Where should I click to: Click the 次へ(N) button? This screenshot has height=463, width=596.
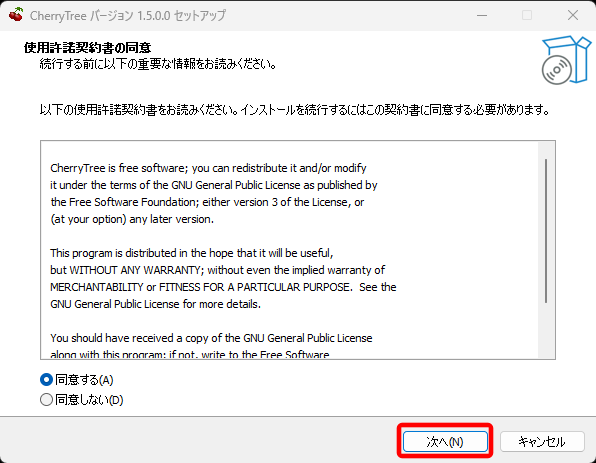click(x=445, y=441)
